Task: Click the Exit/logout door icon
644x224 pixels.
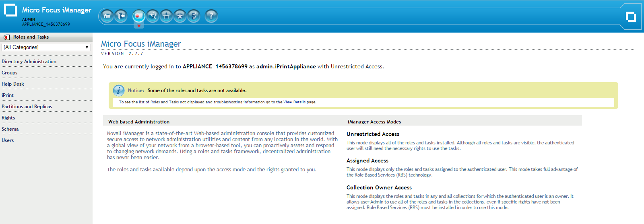Action: click(121, 16)
